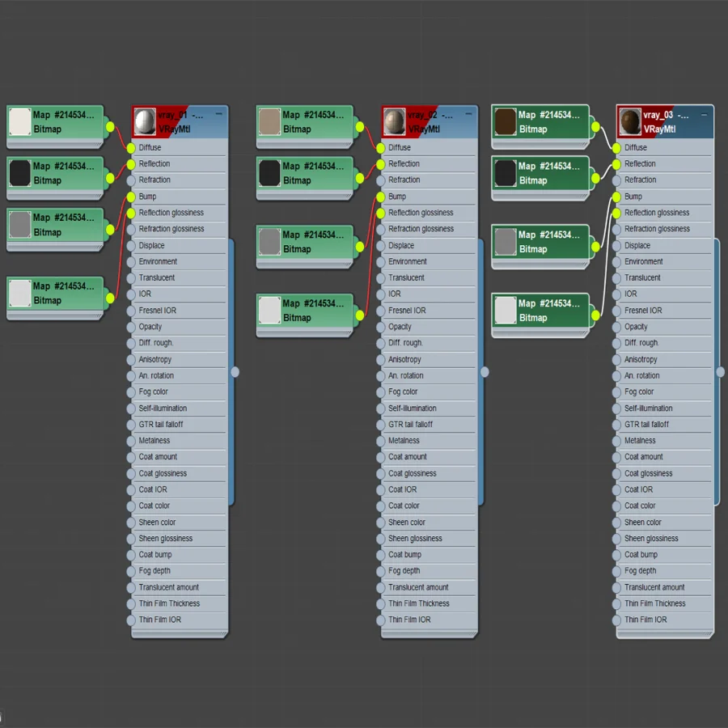Click the vray_01 material sphere preview
This screenshot has height=728, width=728.
(x=145, y=121)
